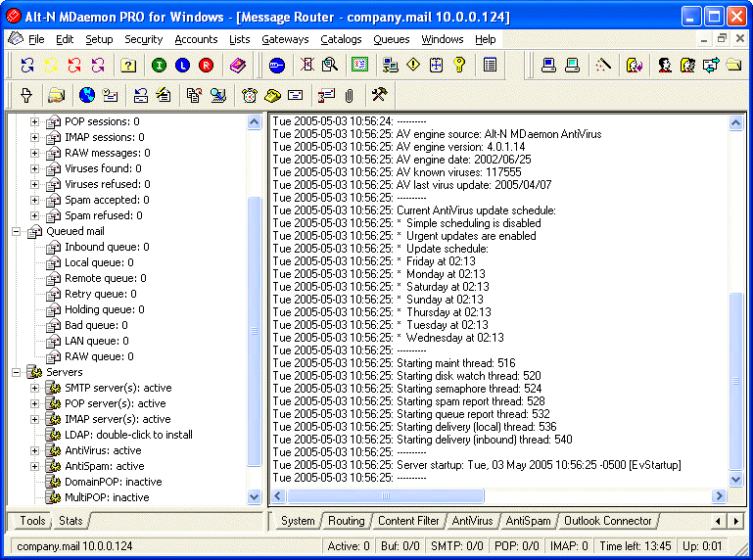This screenshot has height=560, width=753.
Task: Click the yellow key toolbar icon
Action: pos(458,66)
